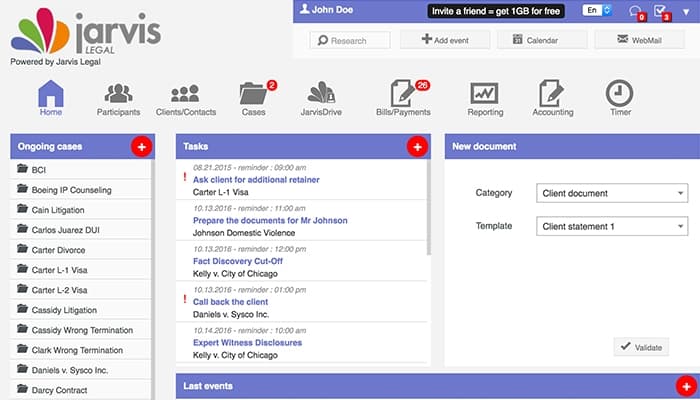The width and height of the screenshot is (700, 400).
Task: Open Bills/Payments icon
Action: 404,94
